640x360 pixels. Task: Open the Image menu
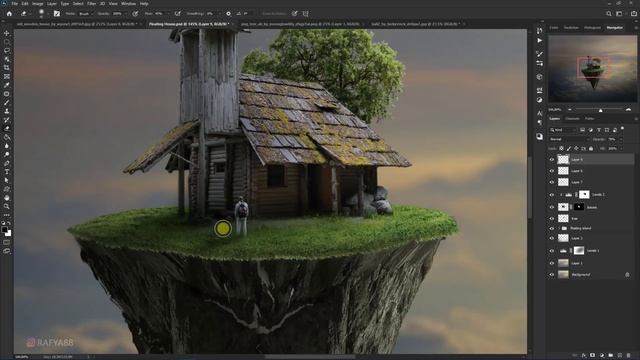38,4
